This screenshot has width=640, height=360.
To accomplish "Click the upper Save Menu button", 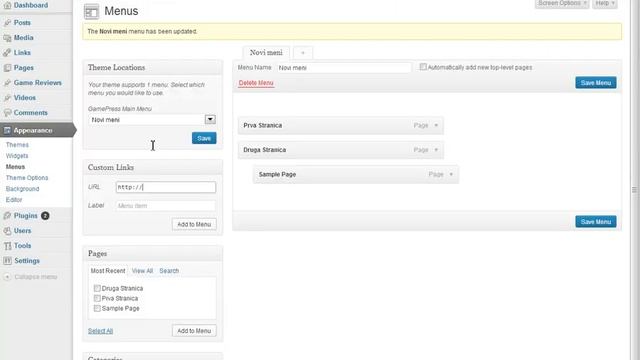I will pyautogui.click(x=596, y=83).
